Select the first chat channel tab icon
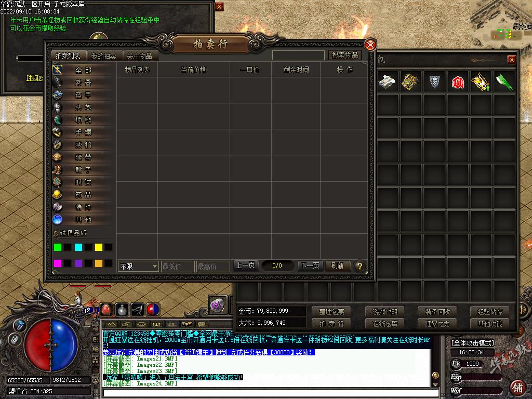This screenshot has height=399, width=532. tap(112, 324)
